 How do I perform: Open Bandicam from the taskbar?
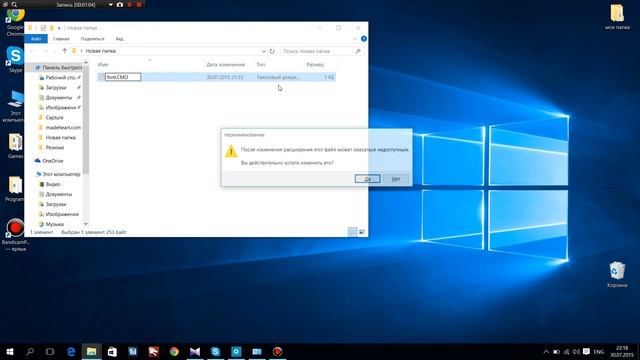(277, 351)
